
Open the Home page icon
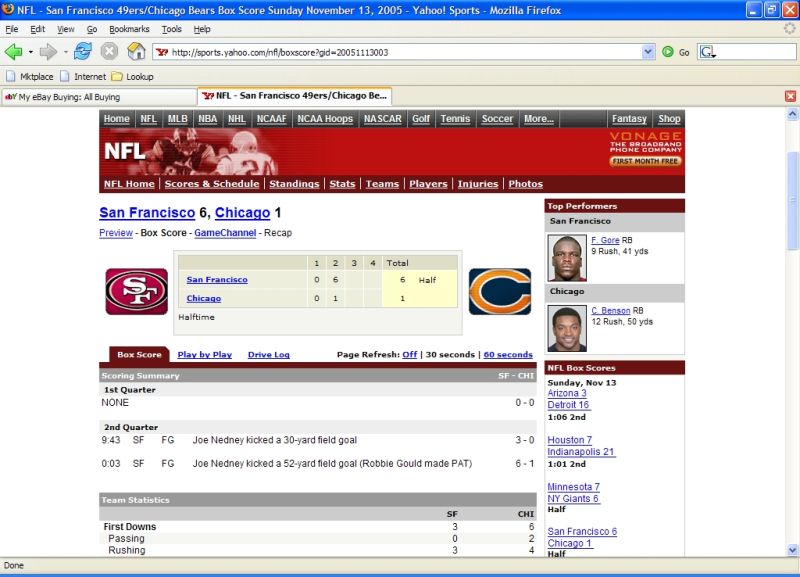click(136, 52)
